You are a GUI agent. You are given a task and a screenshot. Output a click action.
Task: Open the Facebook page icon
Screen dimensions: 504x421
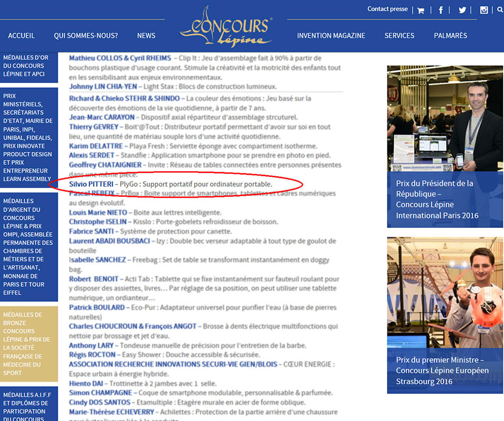click(x=440, y=10)
